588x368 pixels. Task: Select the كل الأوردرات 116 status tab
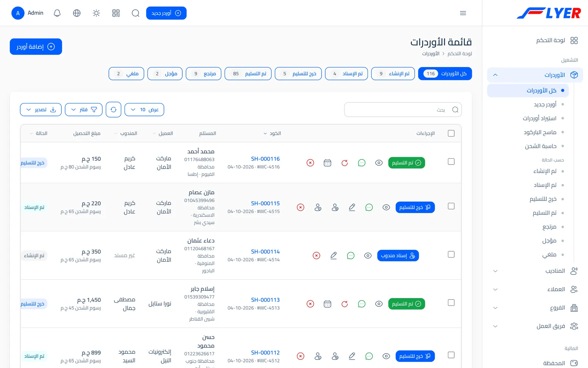click(x=445, y=74)
